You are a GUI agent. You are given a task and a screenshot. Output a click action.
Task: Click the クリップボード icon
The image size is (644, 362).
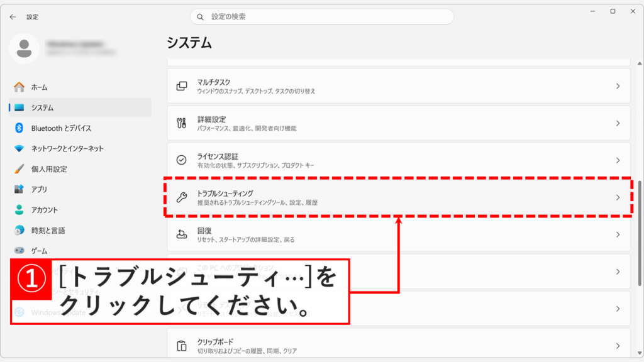point(180,344)
